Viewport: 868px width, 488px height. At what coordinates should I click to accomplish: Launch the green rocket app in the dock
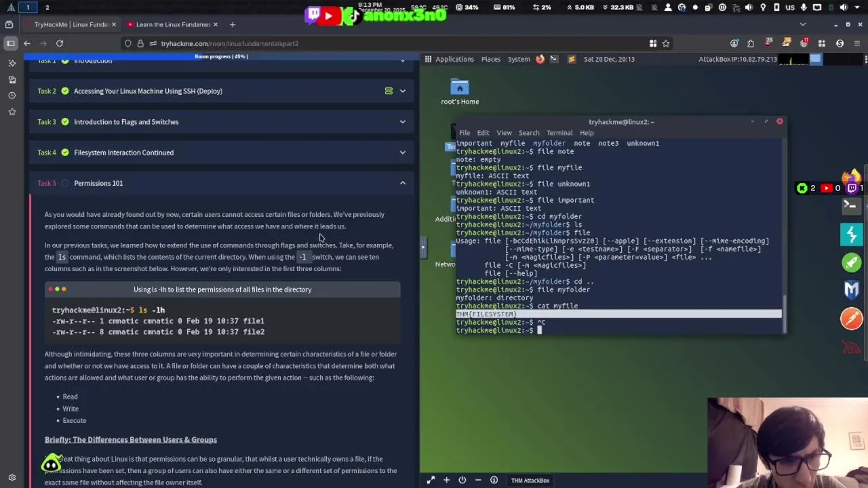click(852, 262)
